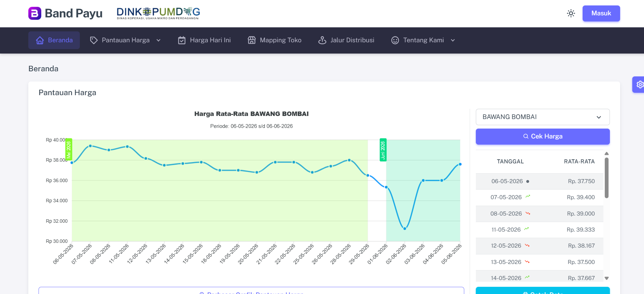Open the BAWANG BOMBAI commodity dropdown
This screenshot has width=644, height=294.
543,117
